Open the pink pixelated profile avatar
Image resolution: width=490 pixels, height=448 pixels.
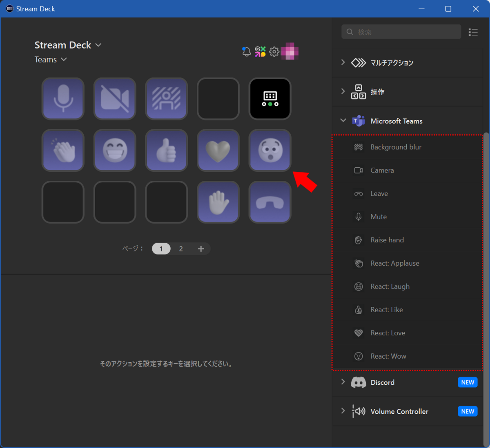click(x=290, y=51)
